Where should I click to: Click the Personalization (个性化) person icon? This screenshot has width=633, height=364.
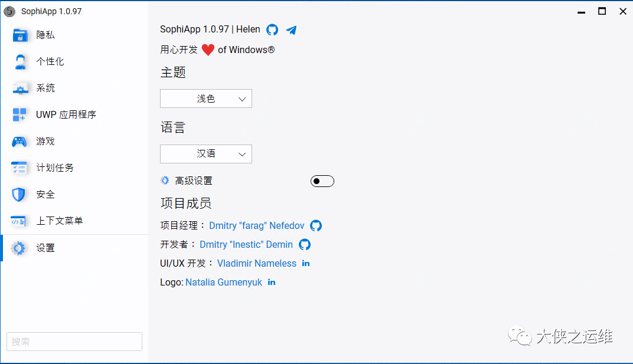coord(20,62)
